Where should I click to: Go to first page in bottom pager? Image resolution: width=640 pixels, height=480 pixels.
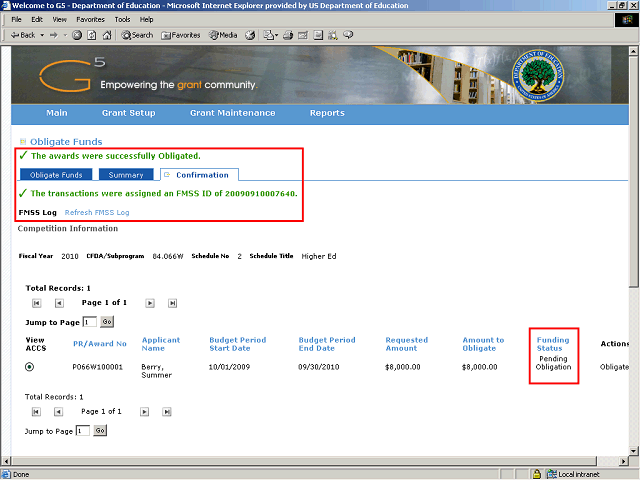point(36,412)
